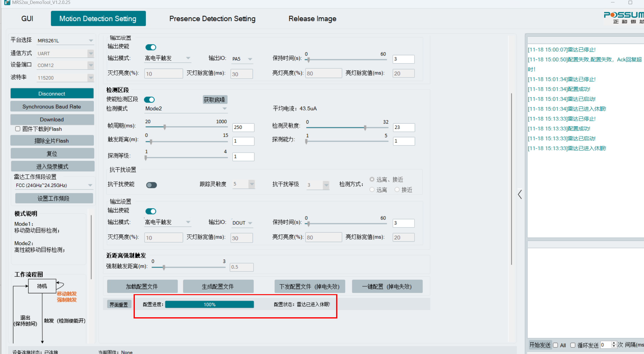This screenshot has width=644, height=354.
Task: Click the app icon in title bar
Action: (7, 2)
